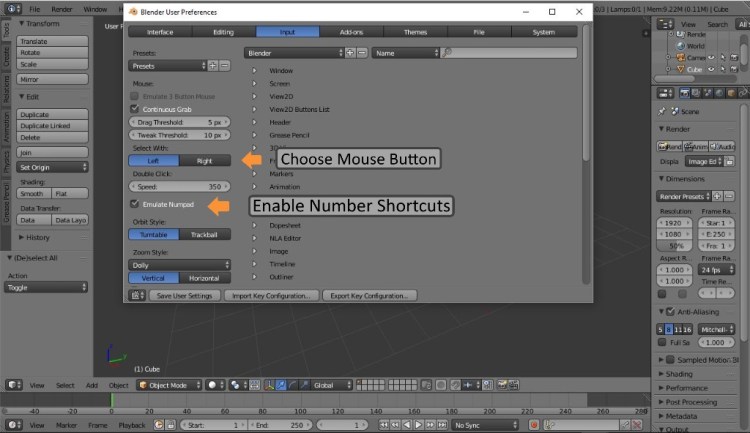The width and height of the screenshot is (750, 433).
Task: Toggle the Emulate Numpad checkbox
Action: click(135, 204)
